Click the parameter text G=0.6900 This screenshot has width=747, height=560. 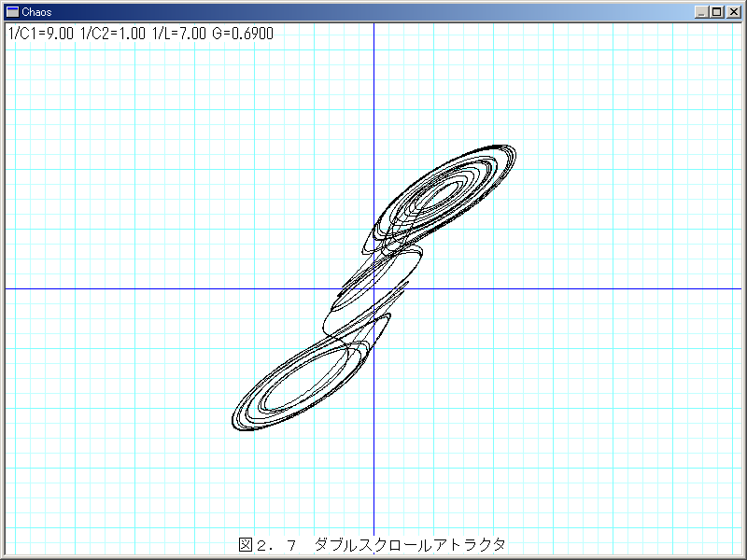tap(243, 34)
